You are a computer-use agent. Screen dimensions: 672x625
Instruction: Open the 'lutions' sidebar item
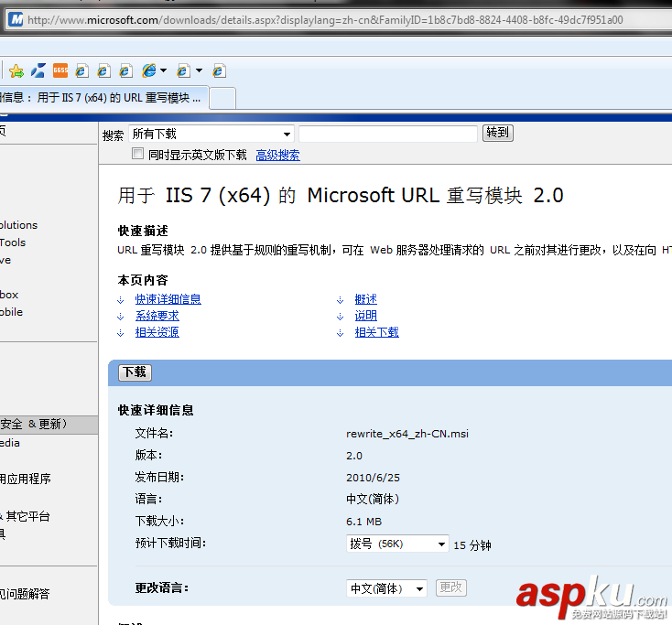(x=19, y=225)
